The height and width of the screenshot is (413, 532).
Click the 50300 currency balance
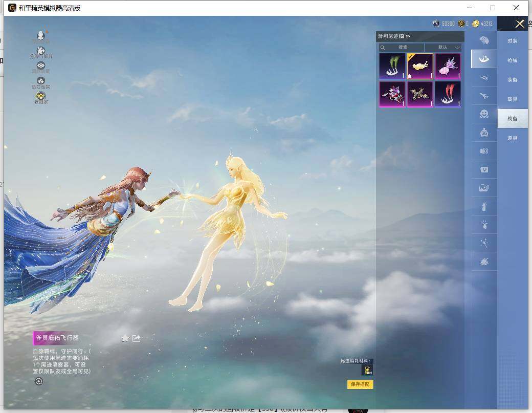point(448,24)
